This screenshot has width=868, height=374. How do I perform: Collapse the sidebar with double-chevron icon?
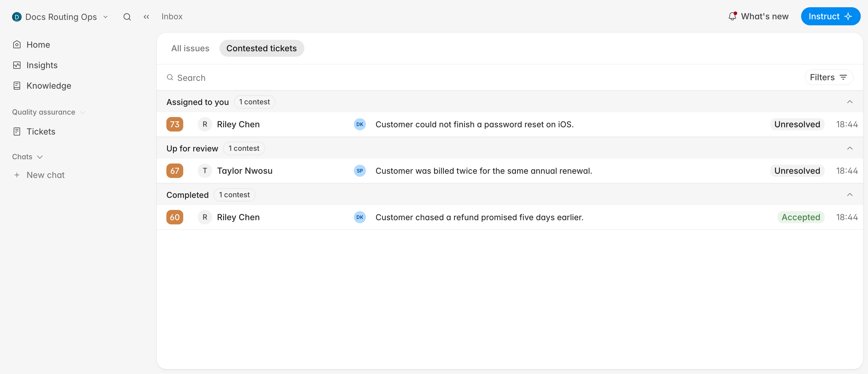[x=146, y=17]
